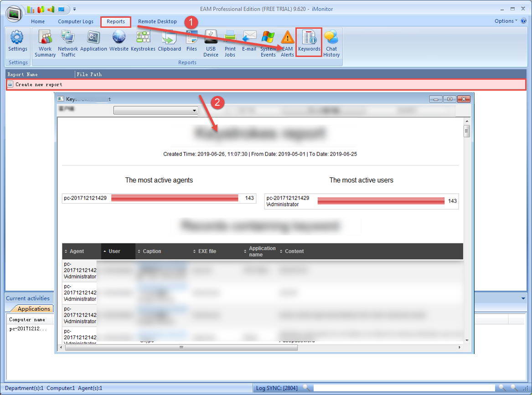
Task: Open the Chat History report
Action: pyautogui.click(x=331, y=43)
